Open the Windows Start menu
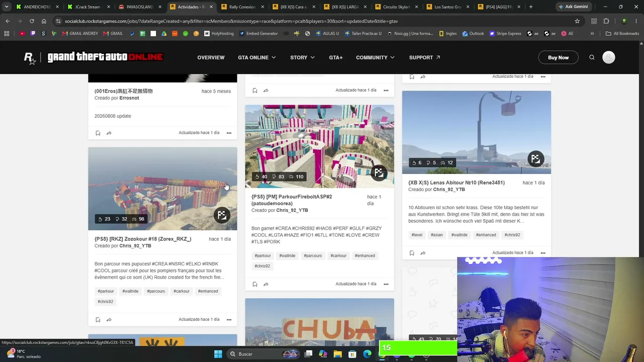644x362 pixels. click(218, 354)
